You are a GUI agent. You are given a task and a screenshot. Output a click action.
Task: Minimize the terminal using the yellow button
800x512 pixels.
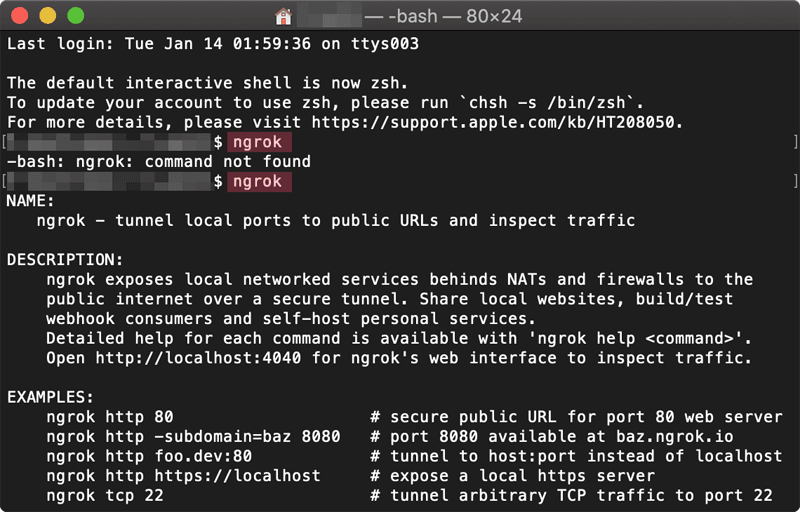(x=47, y=16)
